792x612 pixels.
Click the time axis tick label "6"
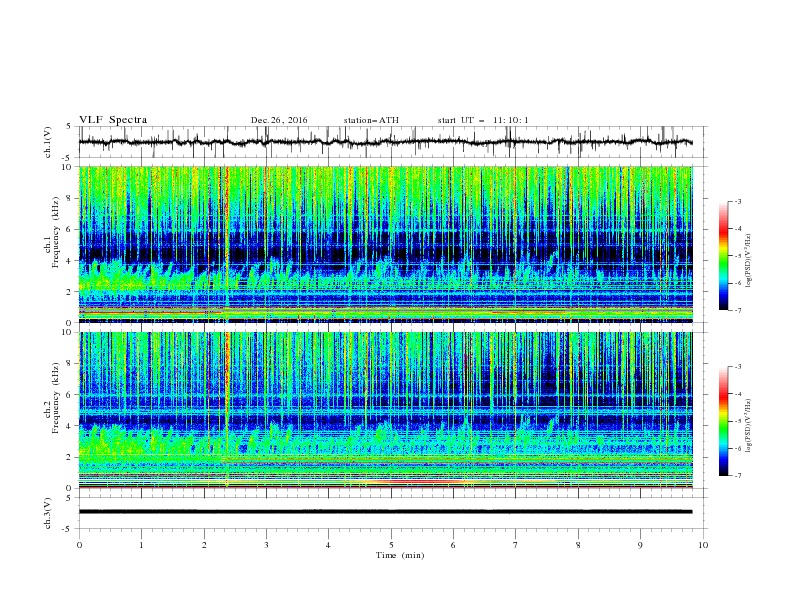[x=453, y=545]
